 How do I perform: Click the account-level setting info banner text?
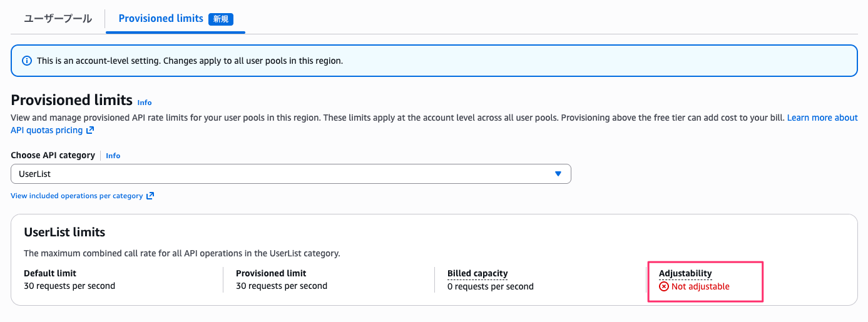[x=190, y=61]
